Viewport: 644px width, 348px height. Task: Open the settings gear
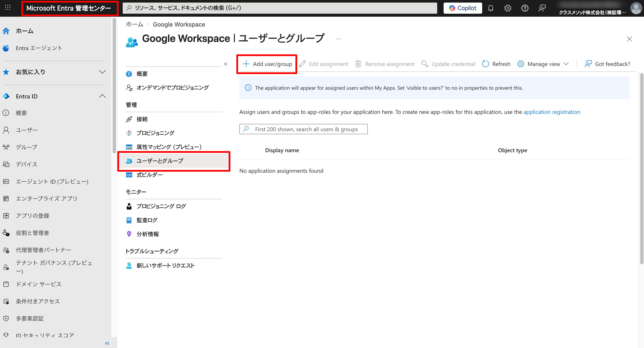click(507, 8)
